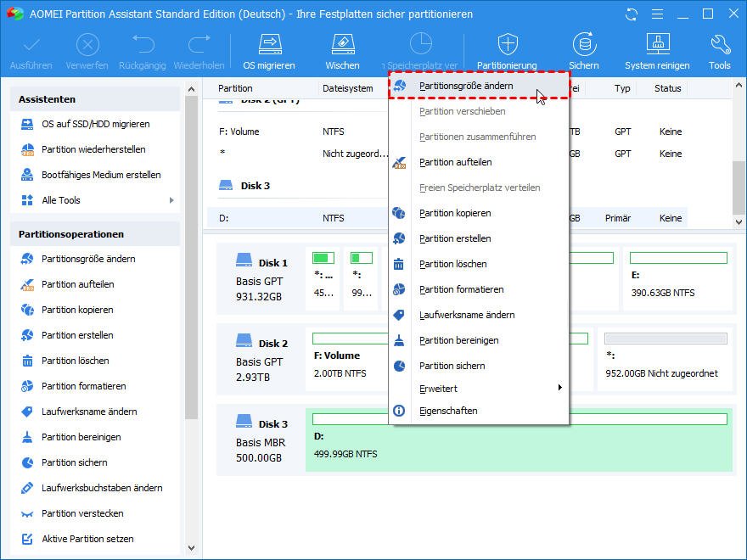Expand the Erweitert submenu in context menu
747x560 pixels.
[479, 388]
